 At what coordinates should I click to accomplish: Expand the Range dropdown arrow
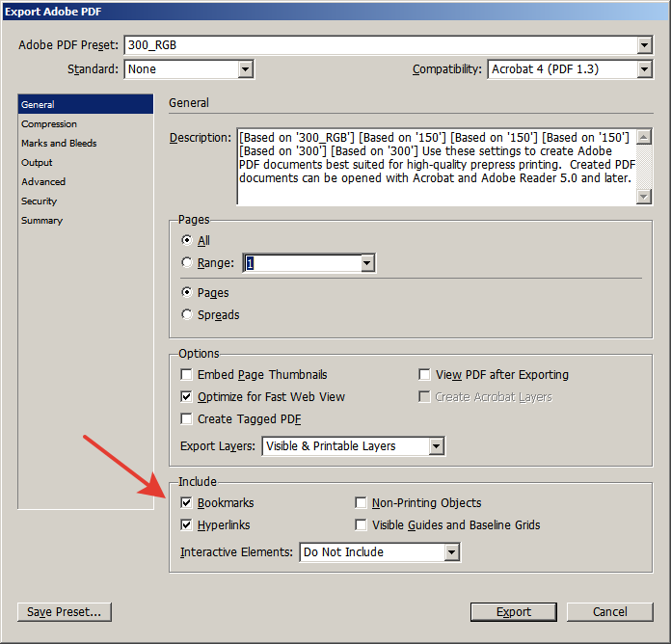coord(367,263)
